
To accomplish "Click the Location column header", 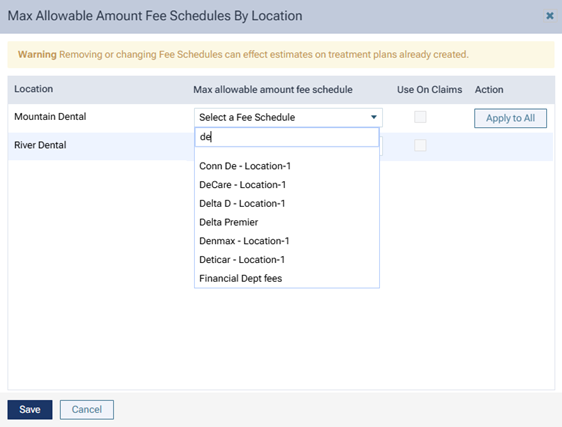I will coord(34,89).
